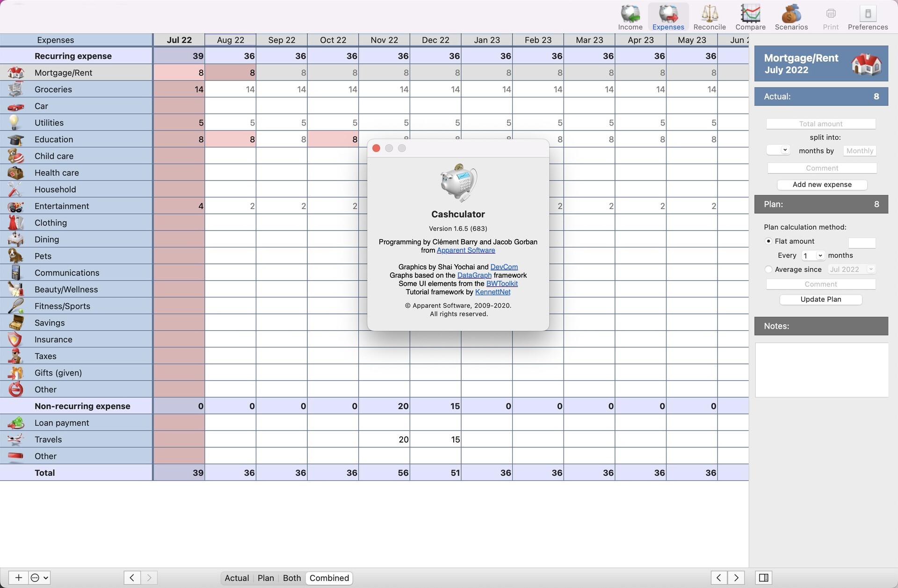The height and width of the screenshot is (588, 898).
Task: Open the Every months dropdown
Action: 813,255
